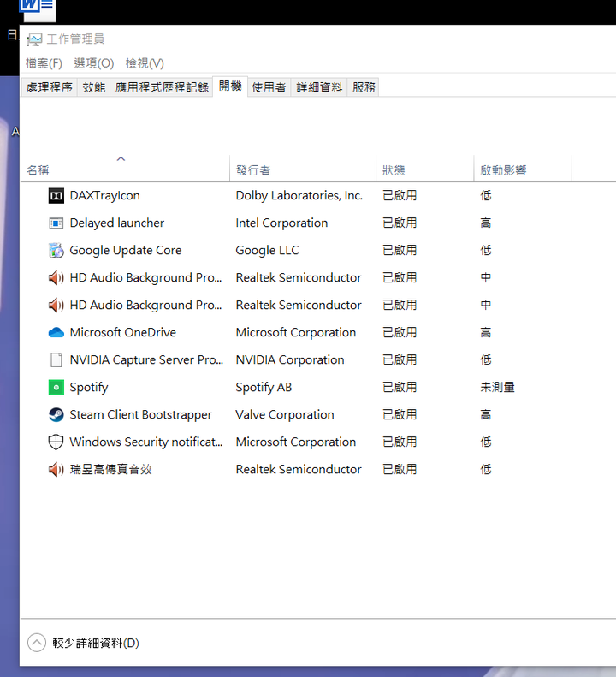Switch to the 效能 tab
Image resolution: width=616 pixels, height=677 pixels.
93,87
